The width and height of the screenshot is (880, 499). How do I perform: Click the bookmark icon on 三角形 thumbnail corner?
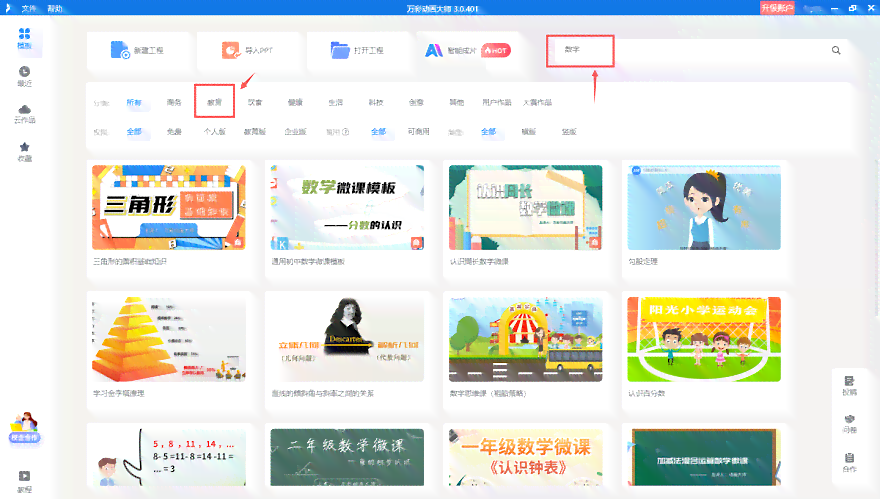pyautogui.click(x=238, y=242)
